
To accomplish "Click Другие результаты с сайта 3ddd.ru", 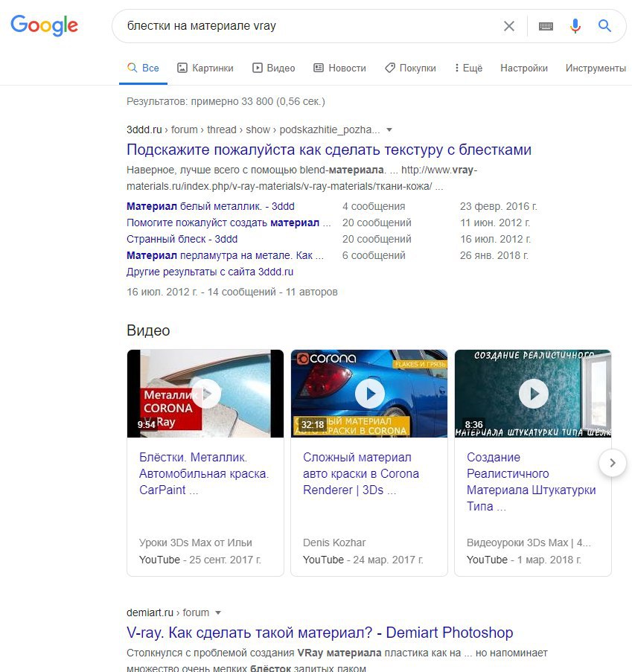I will point(210,272).
